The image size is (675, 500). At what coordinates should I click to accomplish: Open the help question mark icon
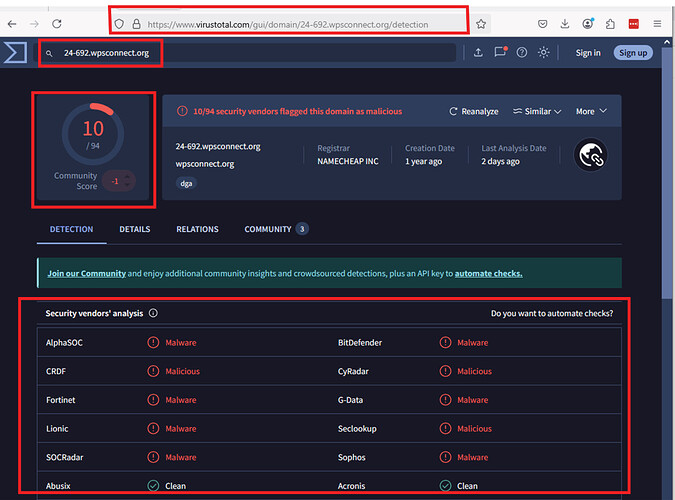pos(522,53)
